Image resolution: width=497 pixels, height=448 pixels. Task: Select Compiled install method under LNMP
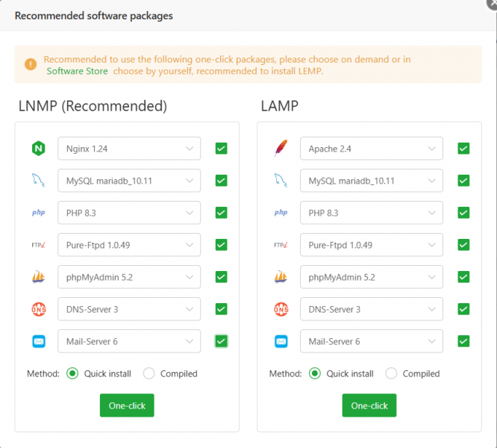pyautogui.click(x=149, y=373)
